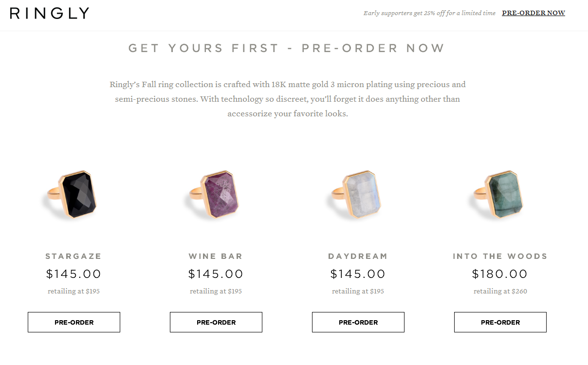Click the Stargaze $145.00 price
Screen dimensions: 588x365
click(x=73, y=274)
